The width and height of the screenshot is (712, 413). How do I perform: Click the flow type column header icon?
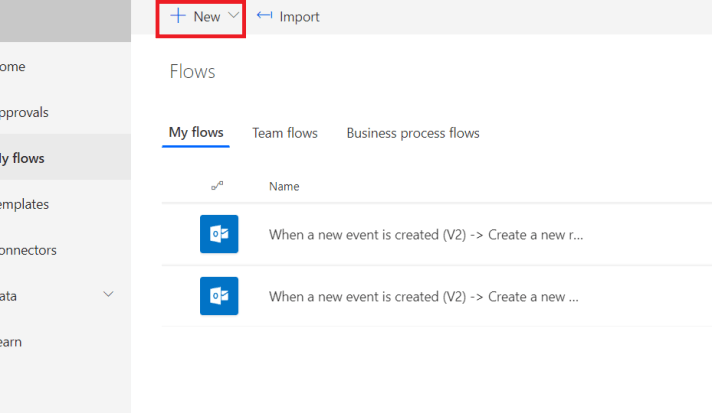pyautogui.click(x=217, y=186)
